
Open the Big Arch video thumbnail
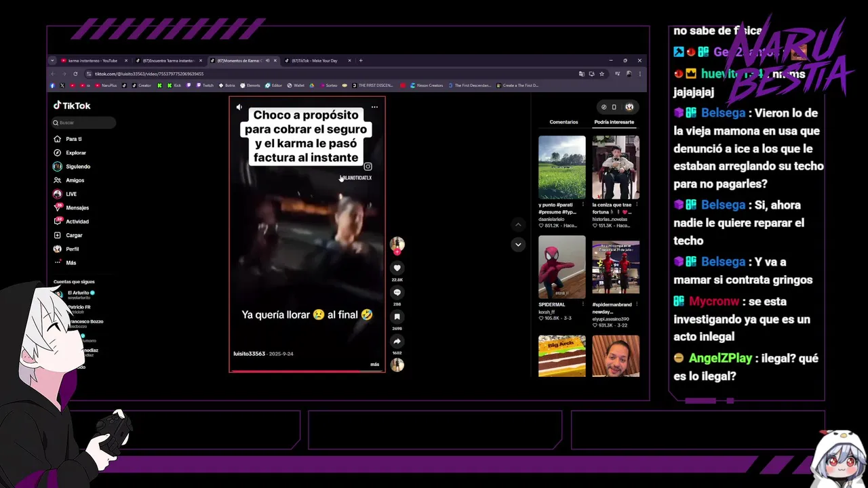(562, 356)
